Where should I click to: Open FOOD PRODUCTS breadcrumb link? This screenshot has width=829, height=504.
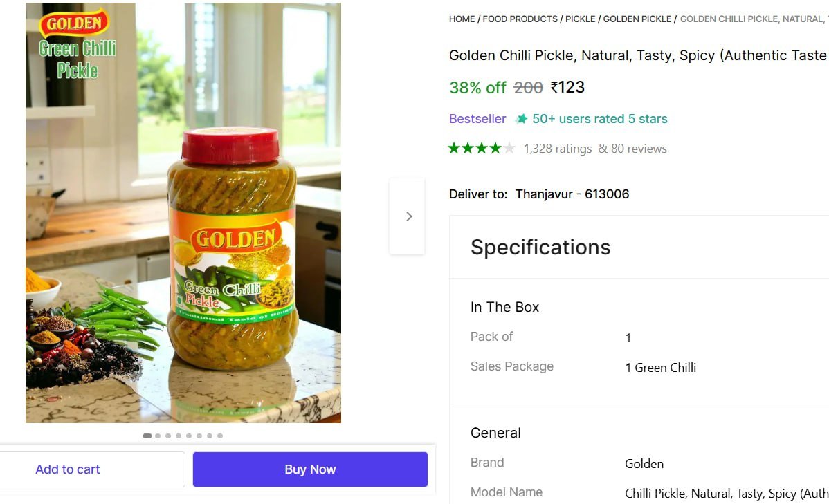pos(520,19)
